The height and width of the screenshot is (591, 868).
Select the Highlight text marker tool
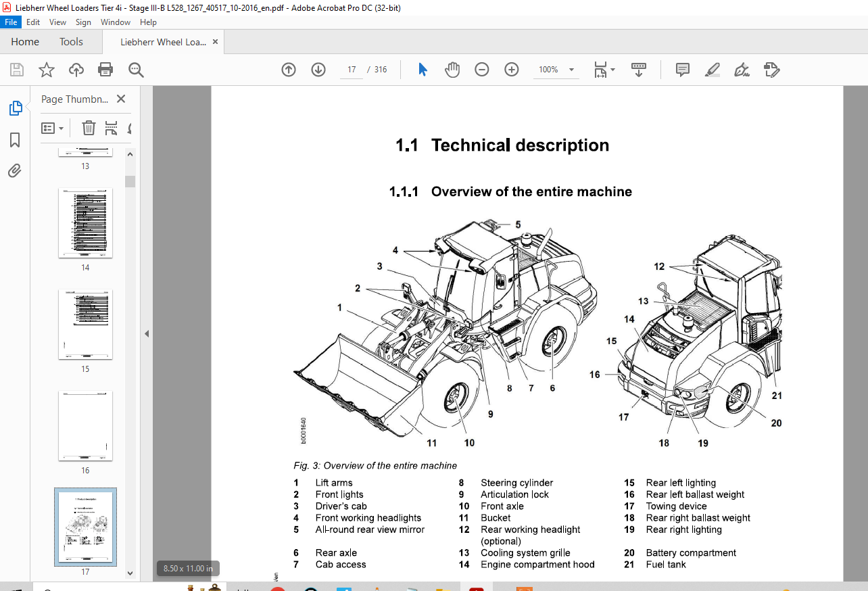pyautogui.click(x=713, y=70)
